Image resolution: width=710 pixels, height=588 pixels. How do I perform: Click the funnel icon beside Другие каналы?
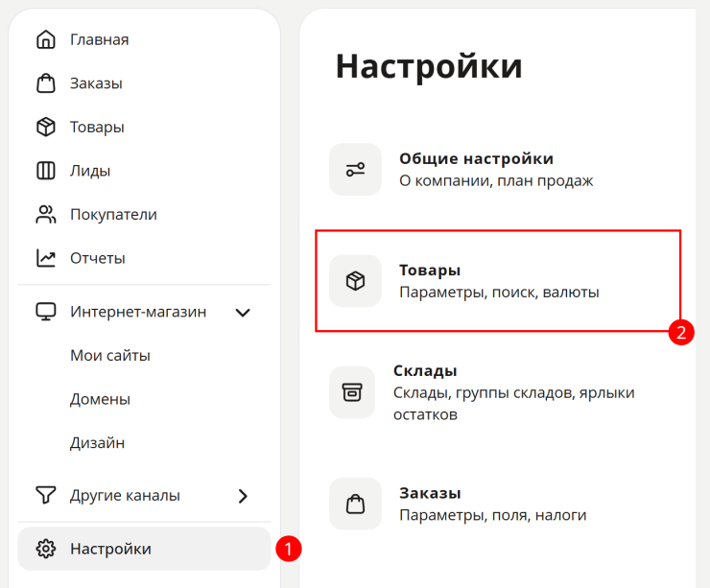point(46,495)
